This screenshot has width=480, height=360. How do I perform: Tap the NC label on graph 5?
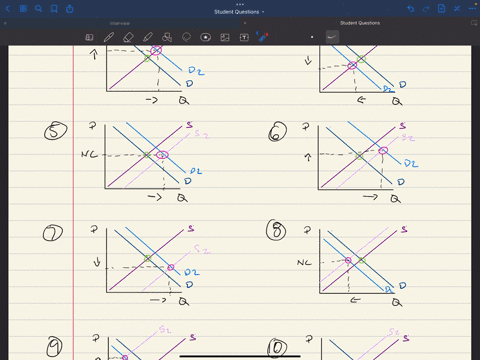pyautogui.click(x=90, y=154)
